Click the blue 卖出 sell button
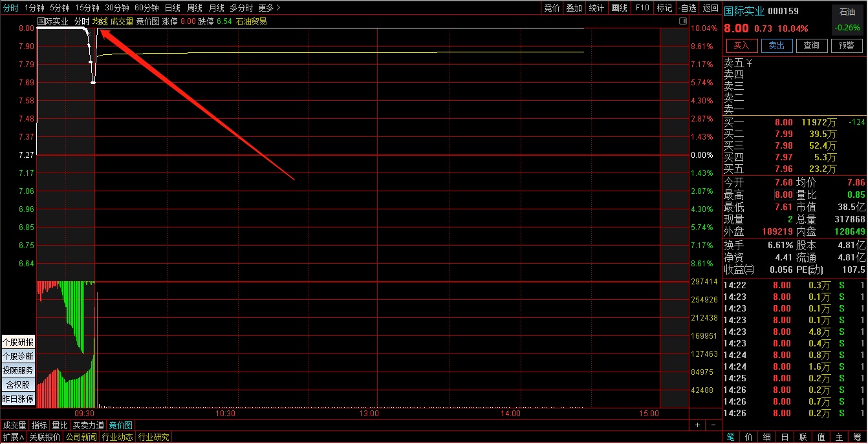868x444 pixels. 777,46
